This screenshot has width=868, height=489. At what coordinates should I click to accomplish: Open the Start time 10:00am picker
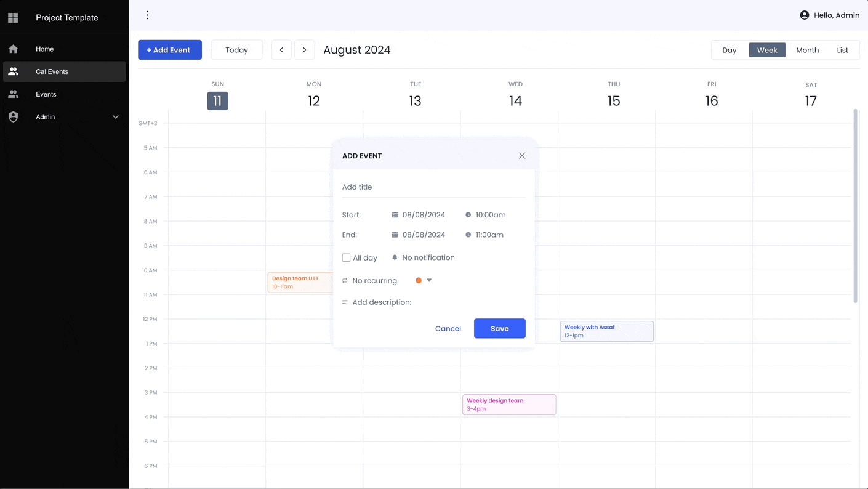491,215
